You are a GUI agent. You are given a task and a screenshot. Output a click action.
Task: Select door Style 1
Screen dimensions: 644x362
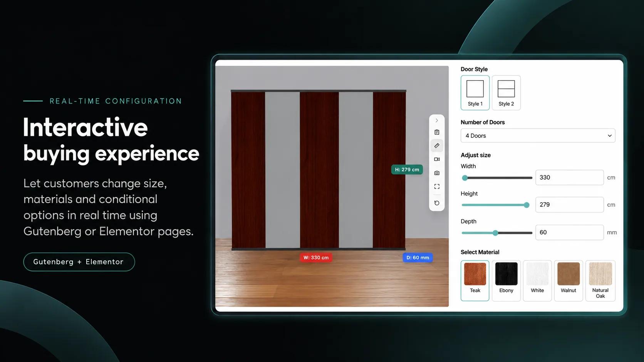pos(475,93)
